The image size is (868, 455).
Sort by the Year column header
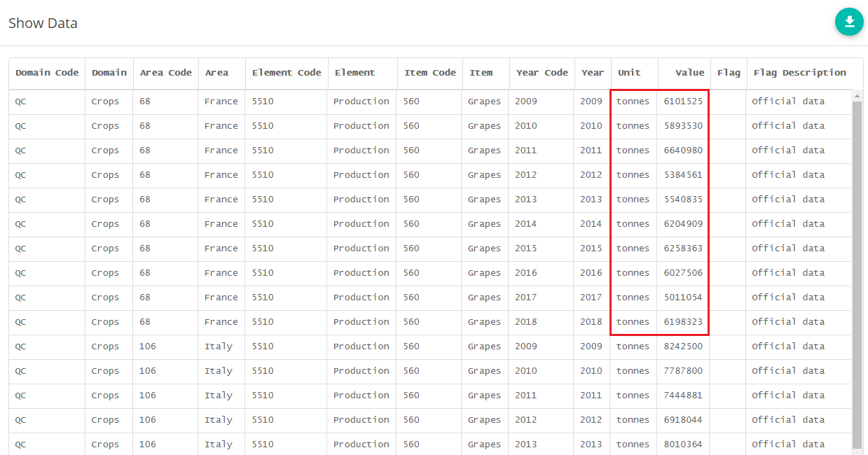click(x=592, y=72)
